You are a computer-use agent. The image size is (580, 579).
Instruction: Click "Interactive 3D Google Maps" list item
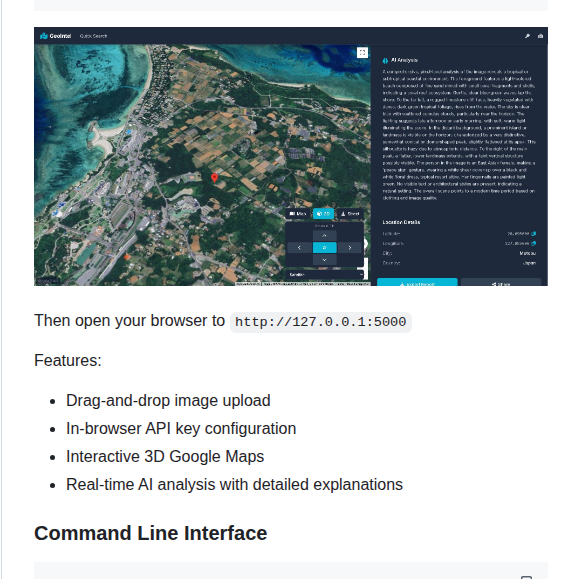tap(165, 457)
